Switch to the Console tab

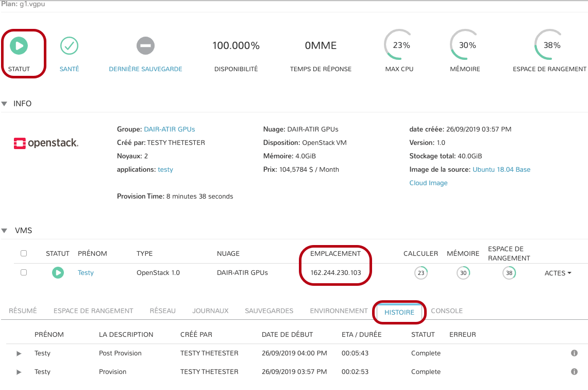point(446,311)
